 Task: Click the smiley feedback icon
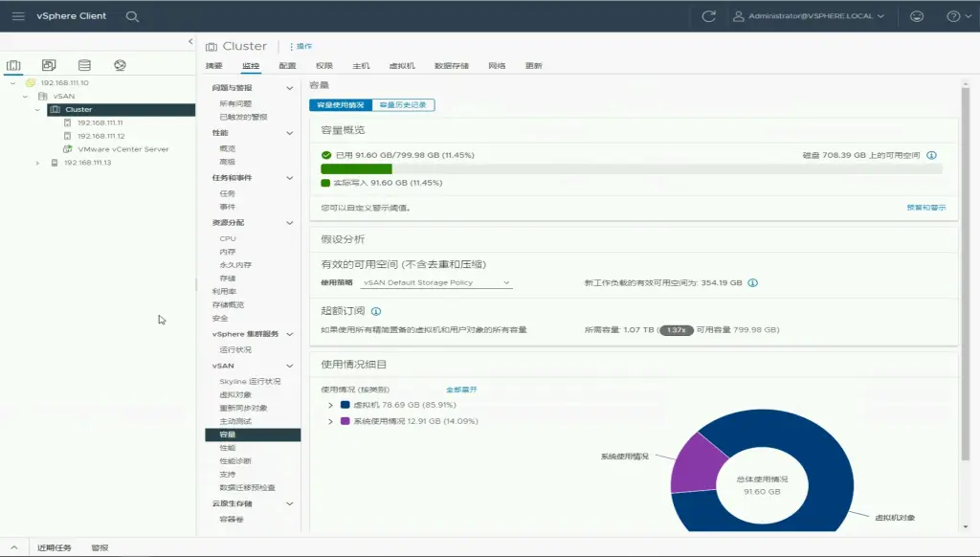[x=917, y=16]
